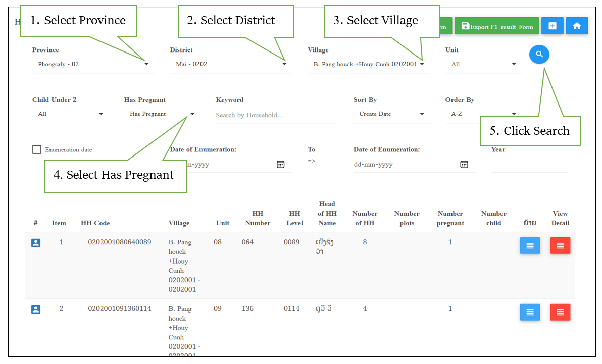Click the Export F1_result_Form button
This screenshot has width=602, height=364.
pos(496,25)
